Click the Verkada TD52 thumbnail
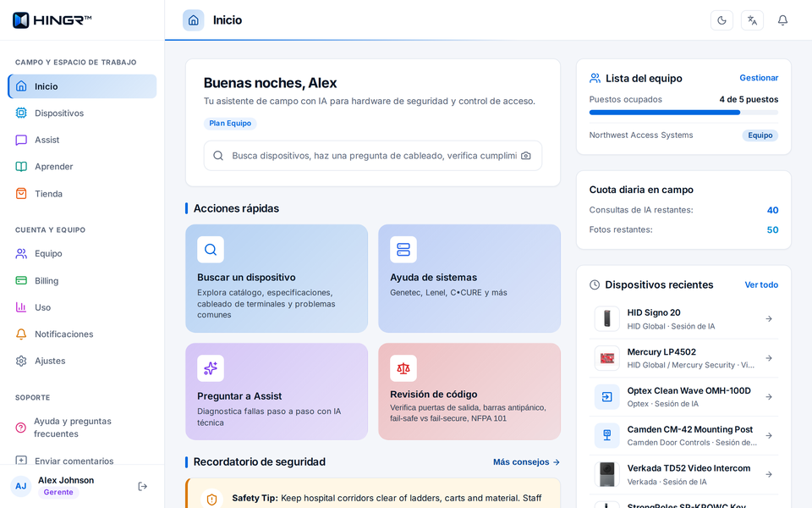 click(x=607, y=474)
